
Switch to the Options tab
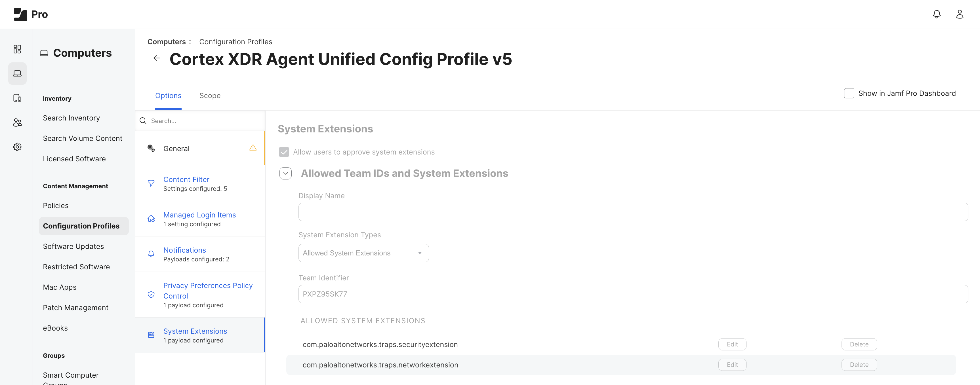tap(168, 96)
